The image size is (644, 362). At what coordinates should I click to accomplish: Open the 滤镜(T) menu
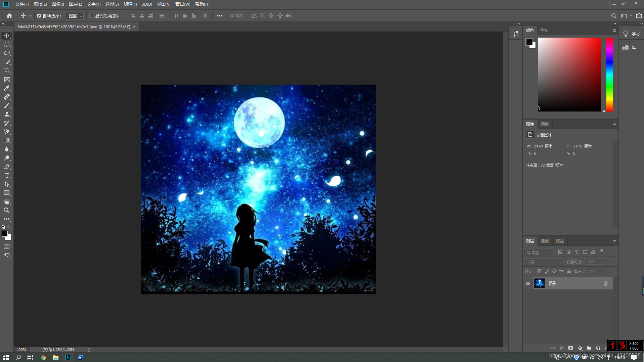tap(130, 4)
